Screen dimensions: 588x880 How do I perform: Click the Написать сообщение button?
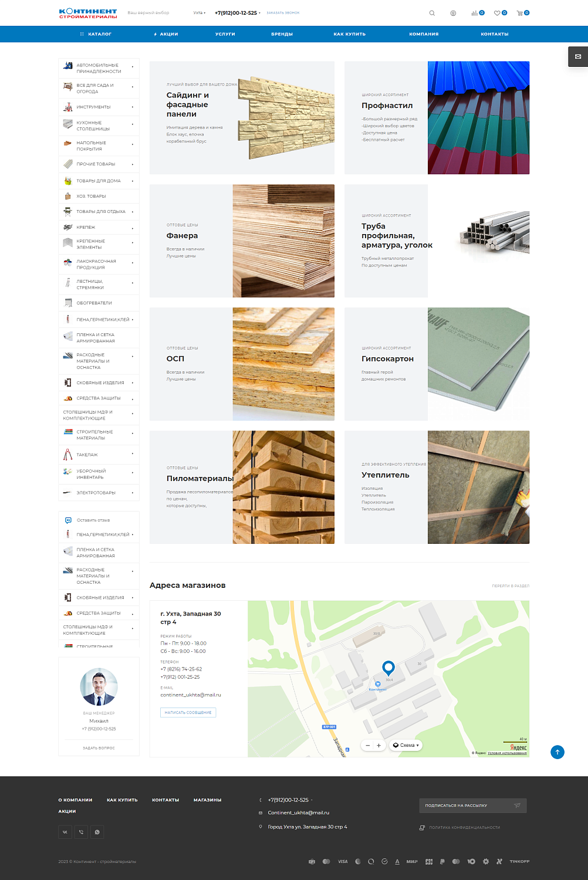click(x=188, y=713)
